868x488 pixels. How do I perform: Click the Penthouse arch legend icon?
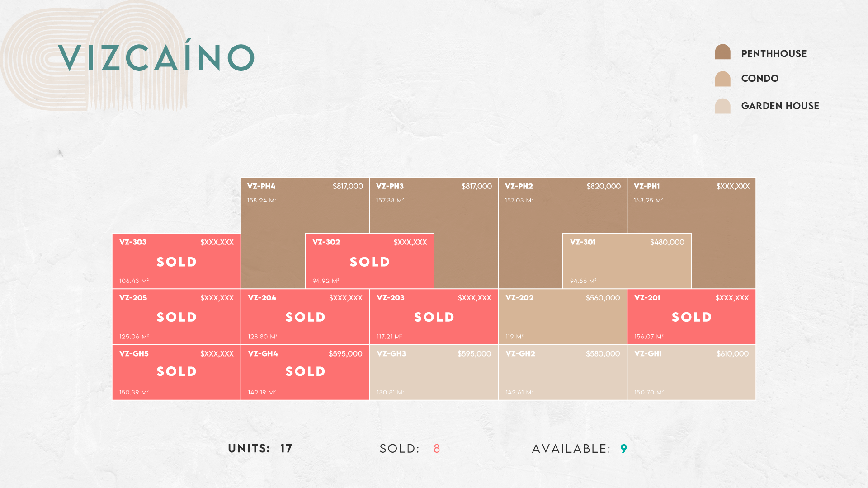722,52
